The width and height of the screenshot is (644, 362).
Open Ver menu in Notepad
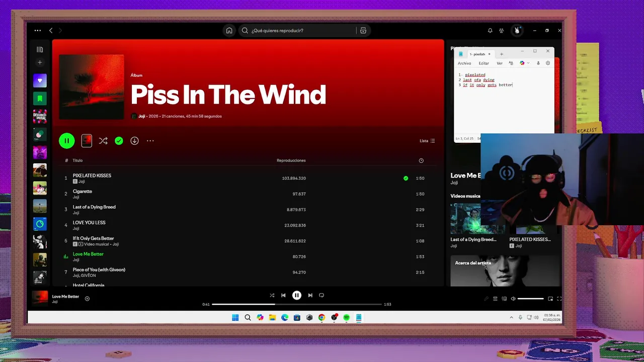(500, 63)
